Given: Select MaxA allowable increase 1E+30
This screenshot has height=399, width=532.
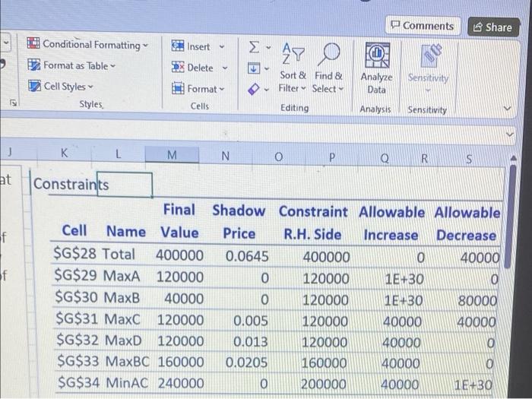Looking at the screenshot, I should click(x=404, y=279).
